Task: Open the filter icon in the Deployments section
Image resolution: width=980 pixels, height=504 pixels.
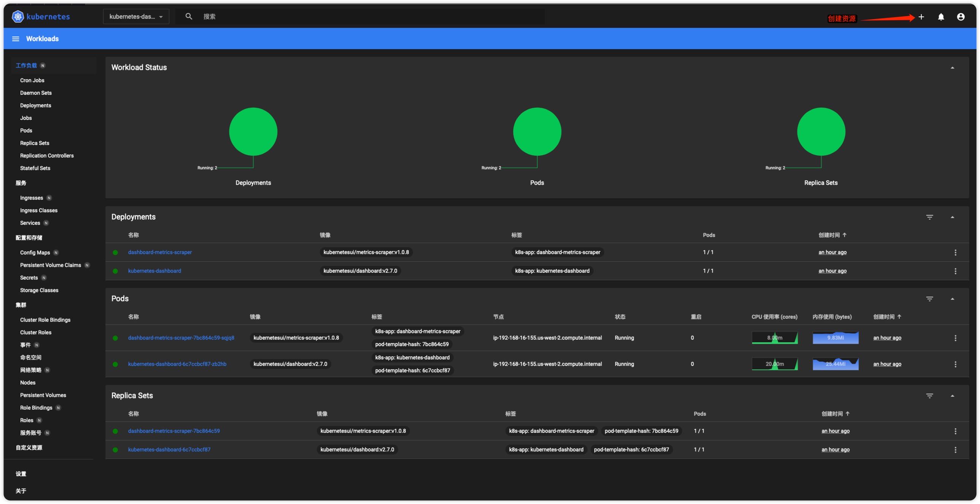Action: click(930, 217)
